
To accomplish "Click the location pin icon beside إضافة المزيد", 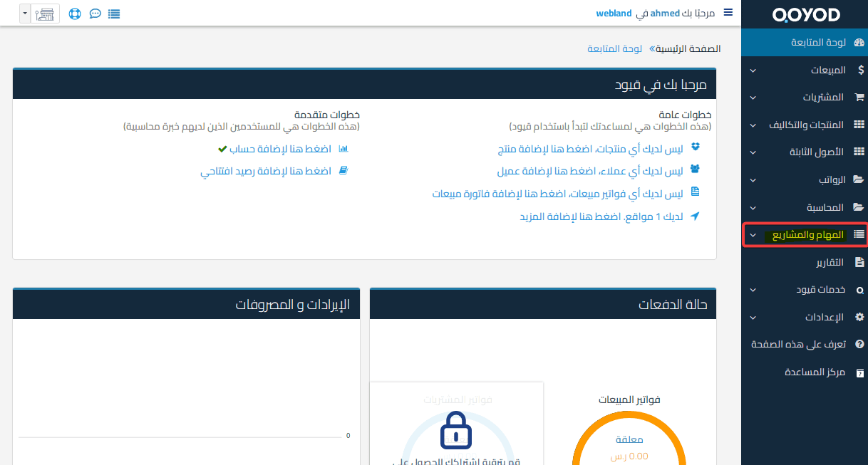I will [694, 216].
